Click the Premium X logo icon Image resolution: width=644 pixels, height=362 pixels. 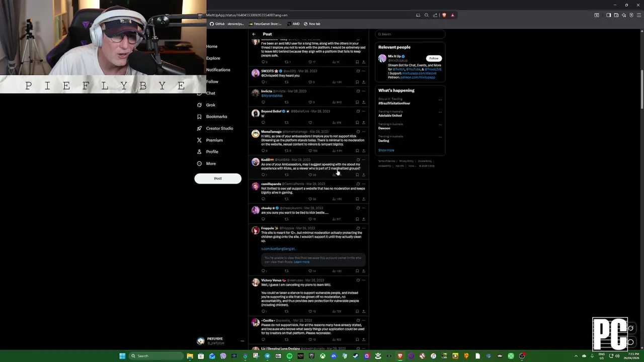(x=200, y=140)
